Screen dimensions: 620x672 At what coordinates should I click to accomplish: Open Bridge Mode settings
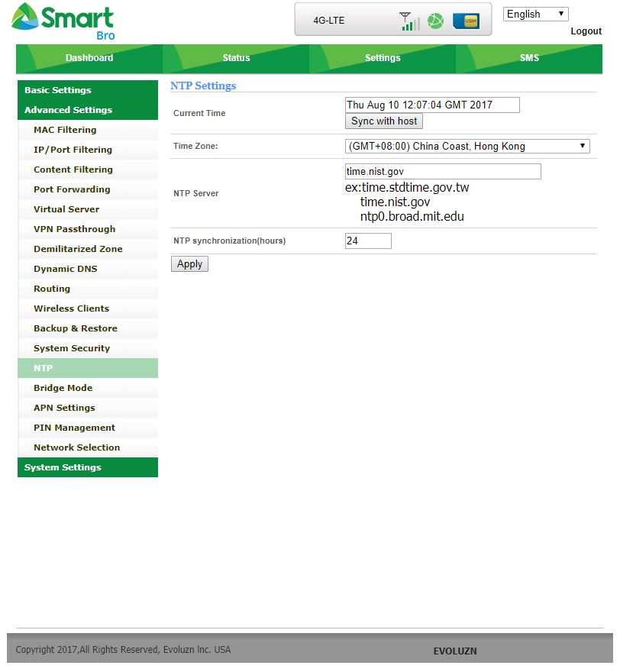pyautogui.click(x=88, y=388)
